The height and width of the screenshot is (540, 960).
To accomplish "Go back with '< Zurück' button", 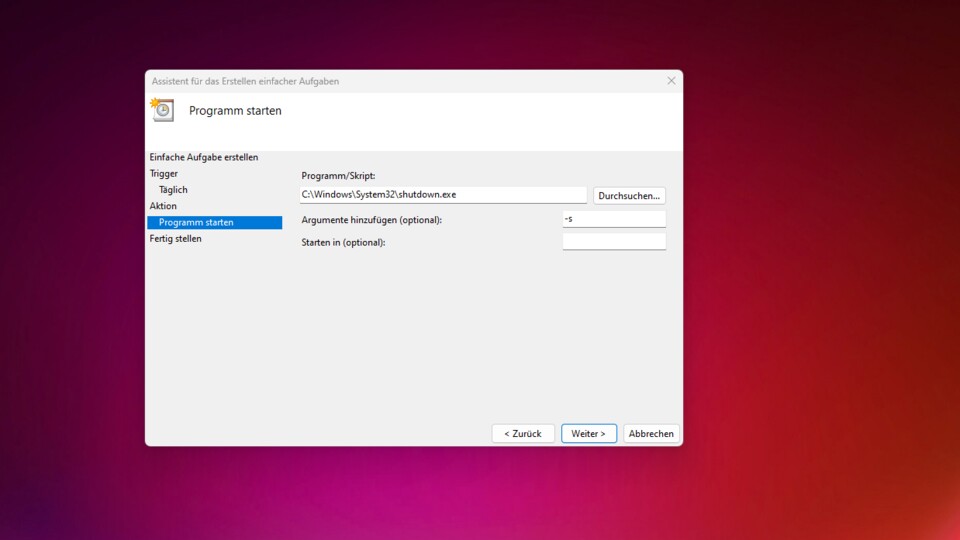I will pos(523,433).
